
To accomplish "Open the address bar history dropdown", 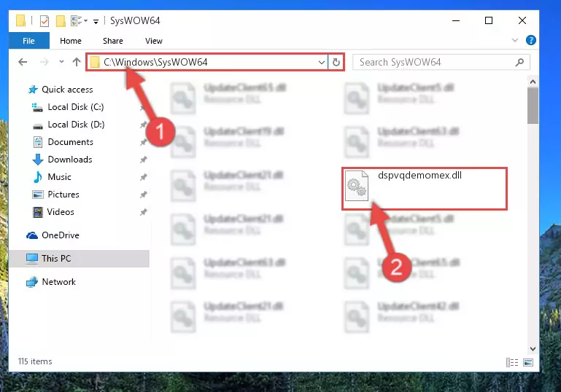I will click(321, 63).
